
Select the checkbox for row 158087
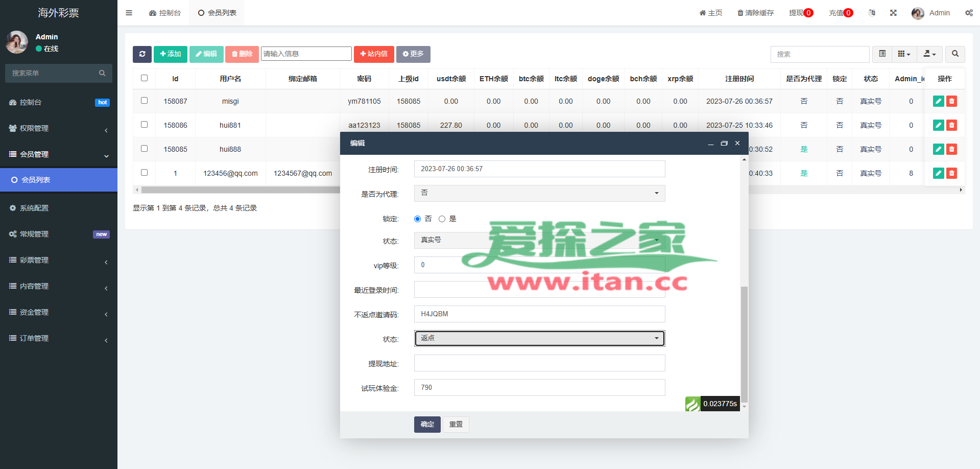pyautogui.click(x=145, y=101)
